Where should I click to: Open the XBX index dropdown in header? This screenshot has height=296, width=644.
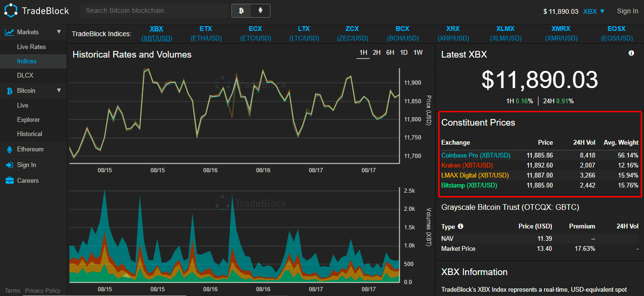click(594, 11)
